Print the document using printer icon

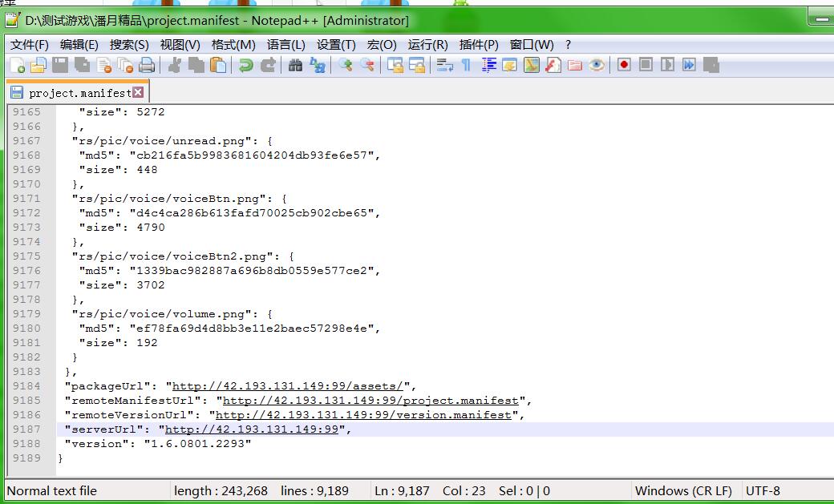tap(147, 66)
